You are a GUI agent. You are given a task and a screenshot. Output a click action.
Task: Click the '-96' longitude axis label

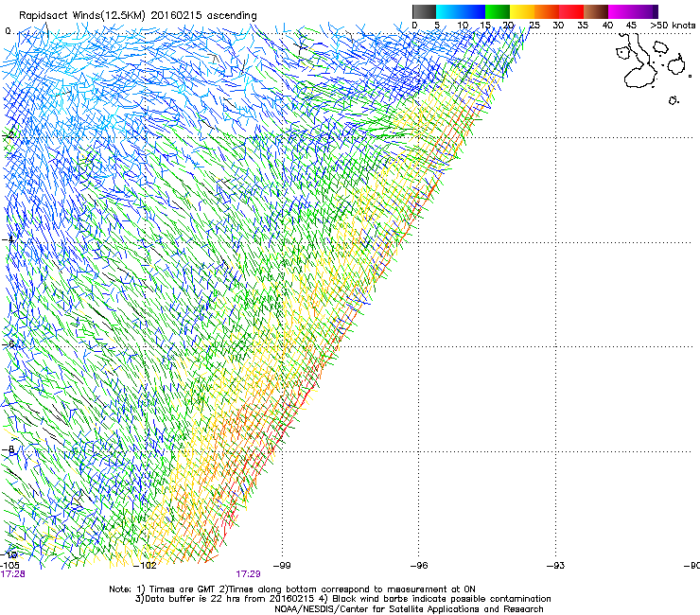419,566
